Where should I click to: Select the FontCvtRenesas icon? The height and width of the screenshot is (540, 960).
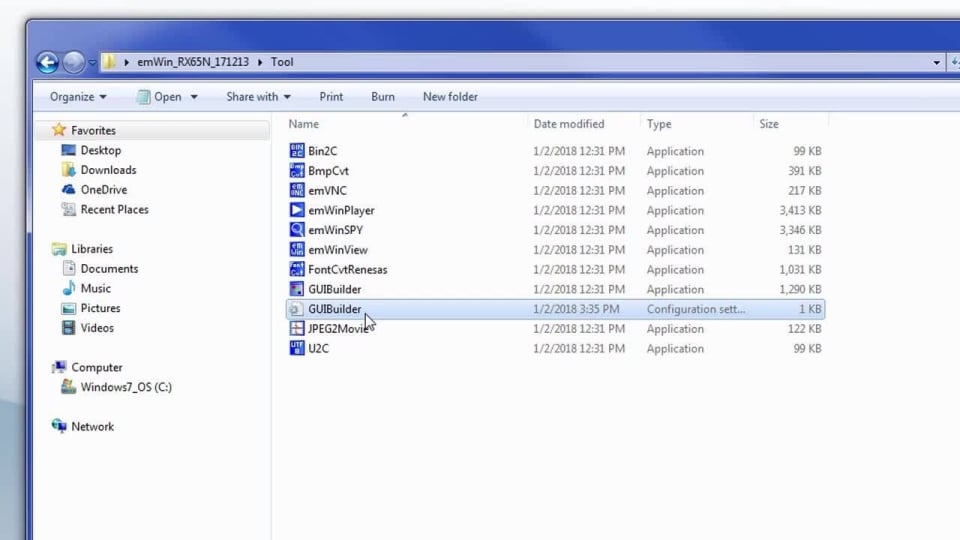[x=297, y=270]
